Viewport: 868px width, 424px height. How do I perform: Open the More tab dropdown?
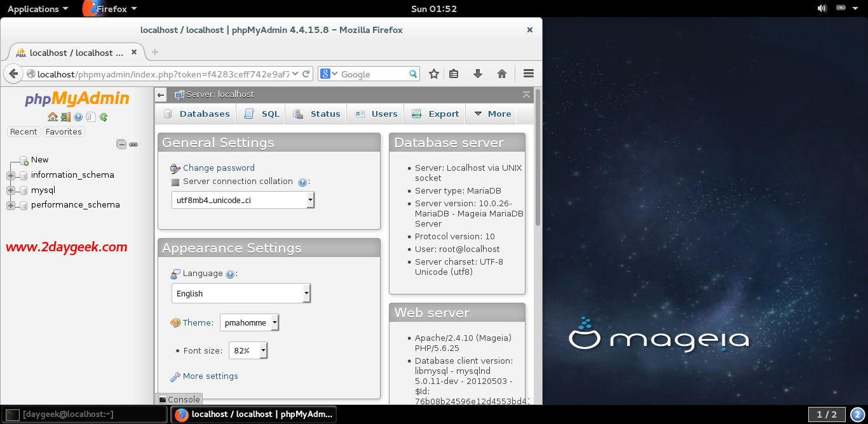(x=491, y=114)
